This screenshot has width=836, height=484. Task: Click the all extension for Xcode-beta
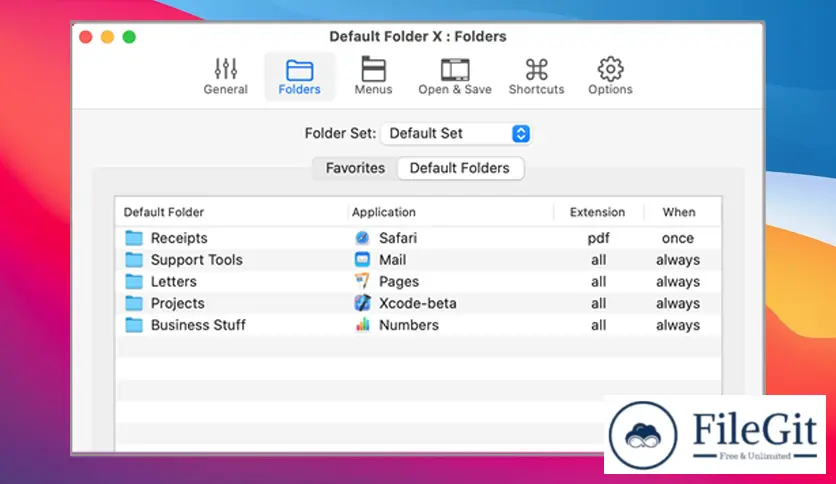click(x=598, y=303)
